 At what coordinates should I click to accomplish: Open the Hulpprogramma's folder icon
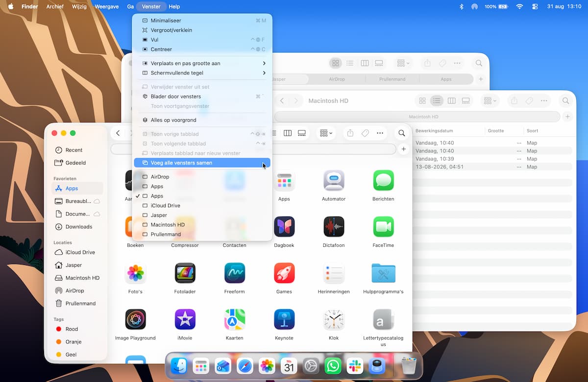pyautogui.click(x=383, y=273)
